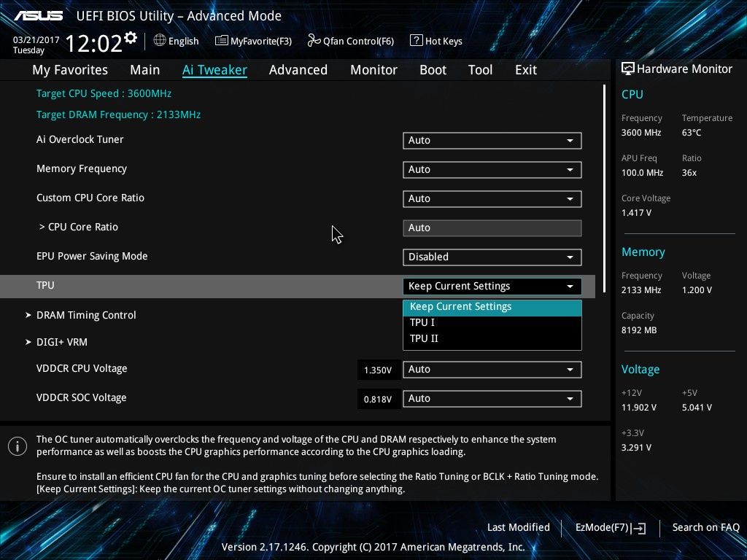Viewport: 747px width, 560px height.
Task: Click the 0.818V SOC voltage value
Action: point(378,399)
